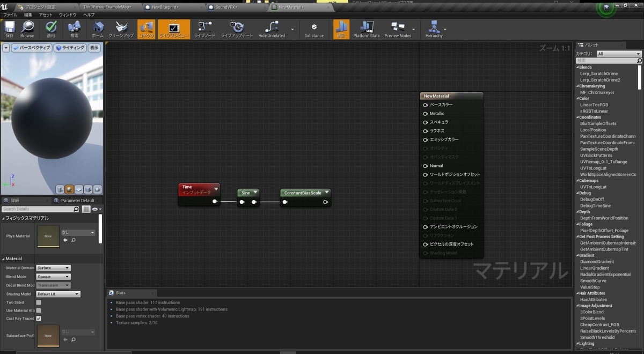Click Hierarchy toolbar icon

(x=434, y=29)
